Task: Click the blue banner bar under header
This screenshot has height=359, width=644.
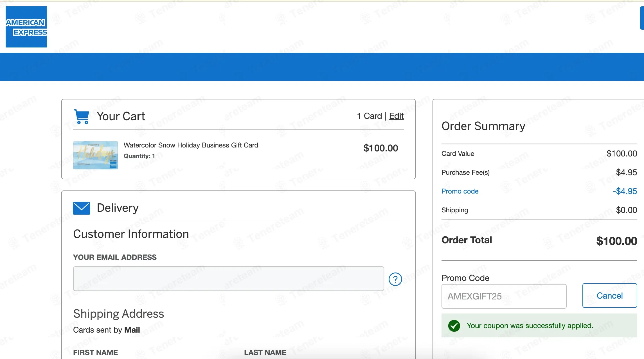Action: tap(322, 67)
